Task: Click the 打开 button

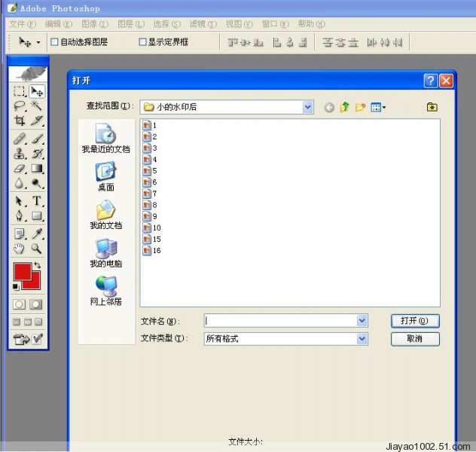Action: (x=415, y=321)
